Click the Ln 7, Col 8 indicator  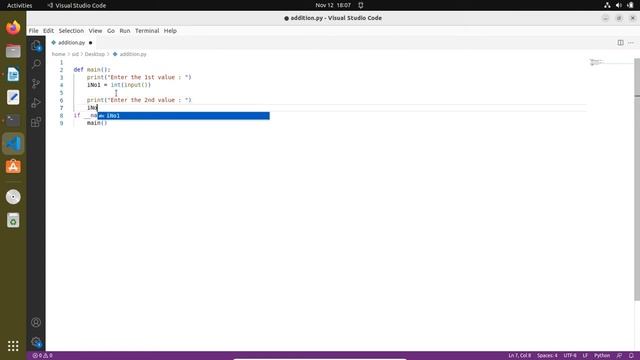pyautogui.click(x=520, y=356)
